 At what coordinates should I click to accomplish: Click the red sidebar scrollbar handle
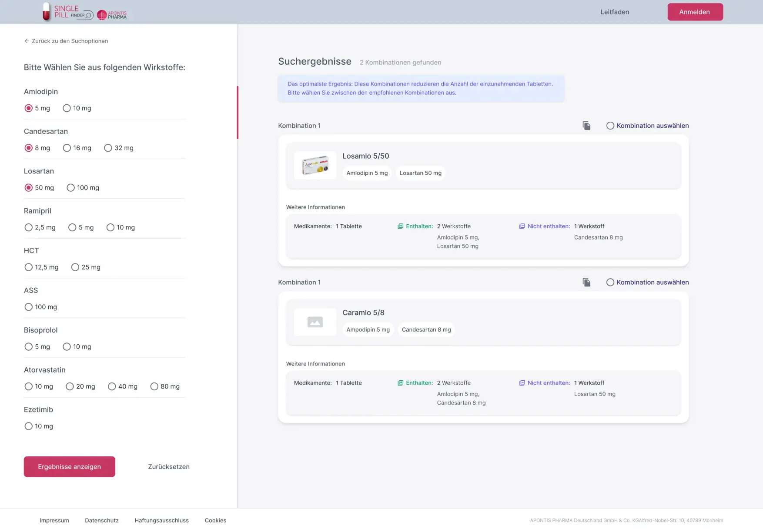tap(238, 113)
